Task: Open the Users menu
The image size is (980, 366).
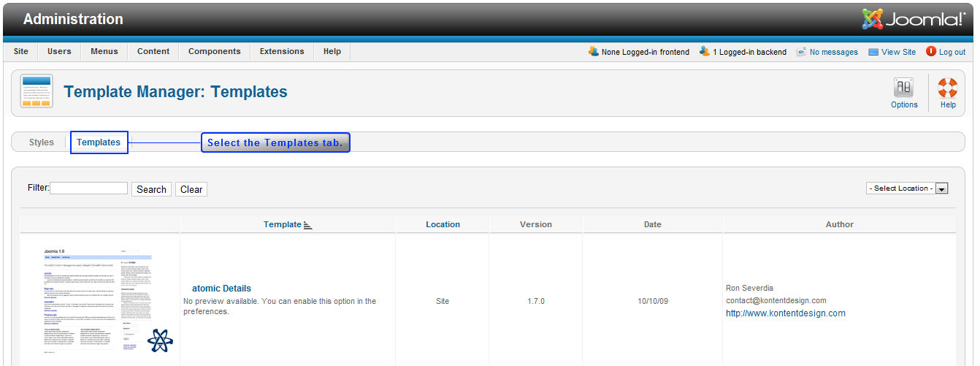Action: pyautogui.click(x=59, y=51)
